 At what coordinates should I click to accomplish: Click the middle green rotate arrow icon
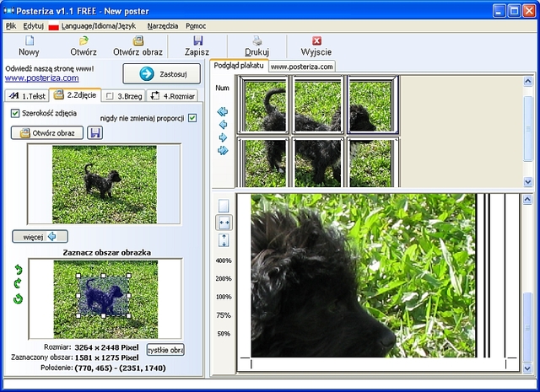pos(18,283)
